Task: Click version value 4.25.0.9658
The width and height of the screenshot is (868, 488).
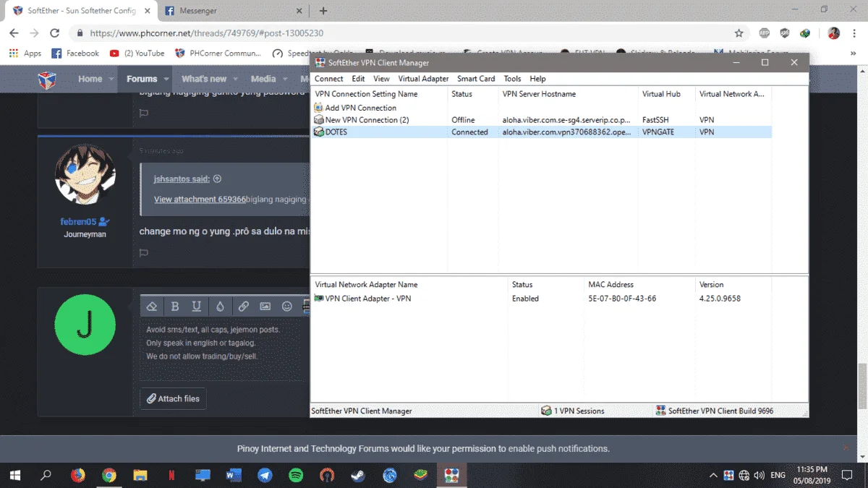Action: click(720, 299)
